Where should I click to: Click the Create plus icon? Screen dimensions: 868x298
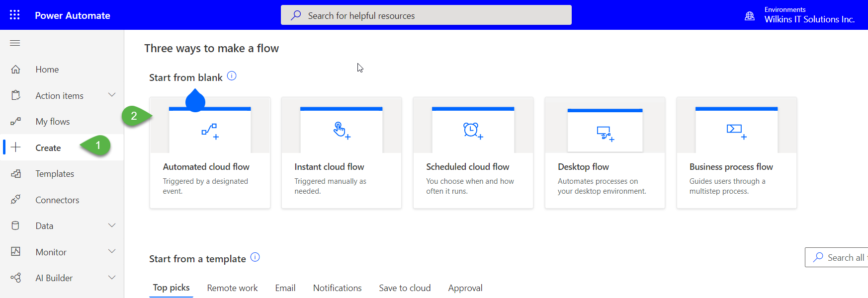tap(16, 148)
